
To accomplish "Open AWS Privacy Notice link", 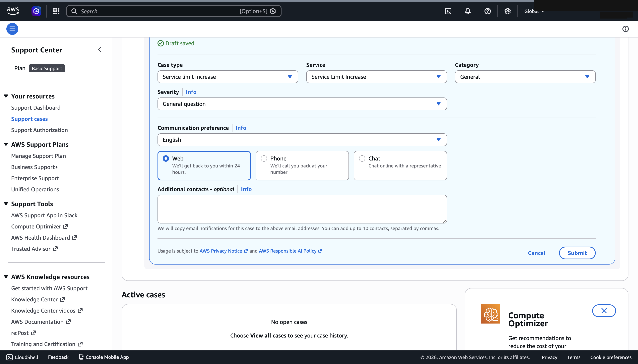I will point(223,251).
